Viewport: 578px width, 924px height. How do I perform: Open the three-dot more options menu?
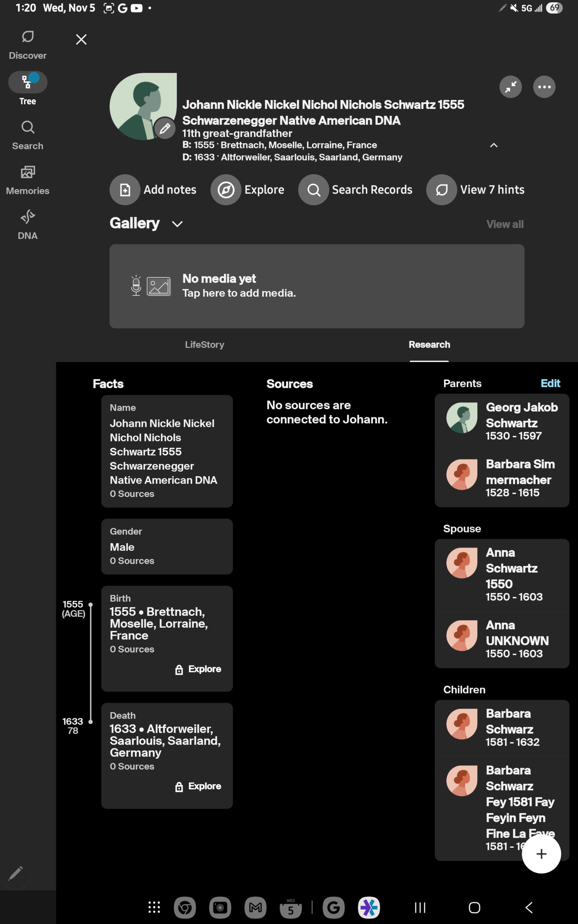544,87
